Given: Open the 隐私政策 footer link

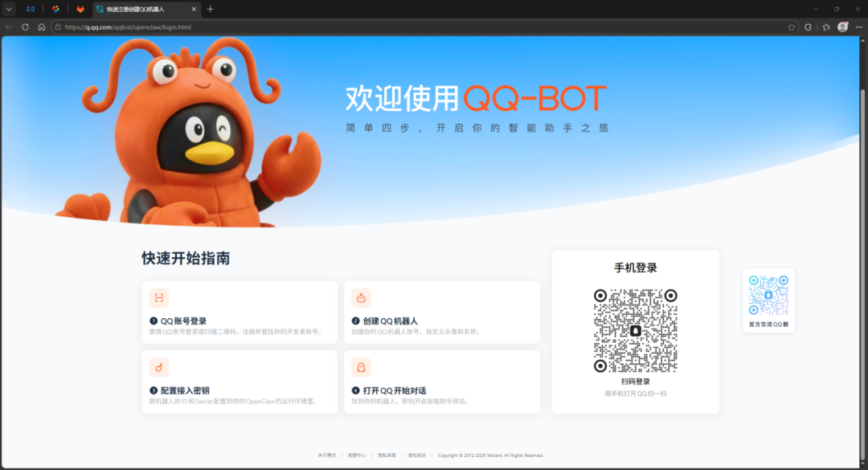Looking at the screenshot, I should coord(387,456).
